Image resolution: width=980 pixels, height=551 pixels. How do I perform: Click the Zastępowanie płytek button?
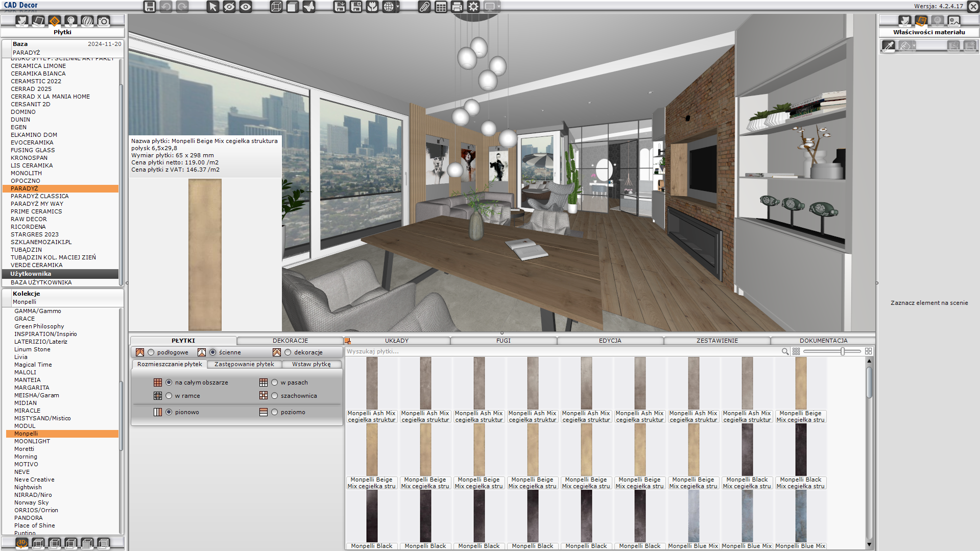[x=244, y=364]
